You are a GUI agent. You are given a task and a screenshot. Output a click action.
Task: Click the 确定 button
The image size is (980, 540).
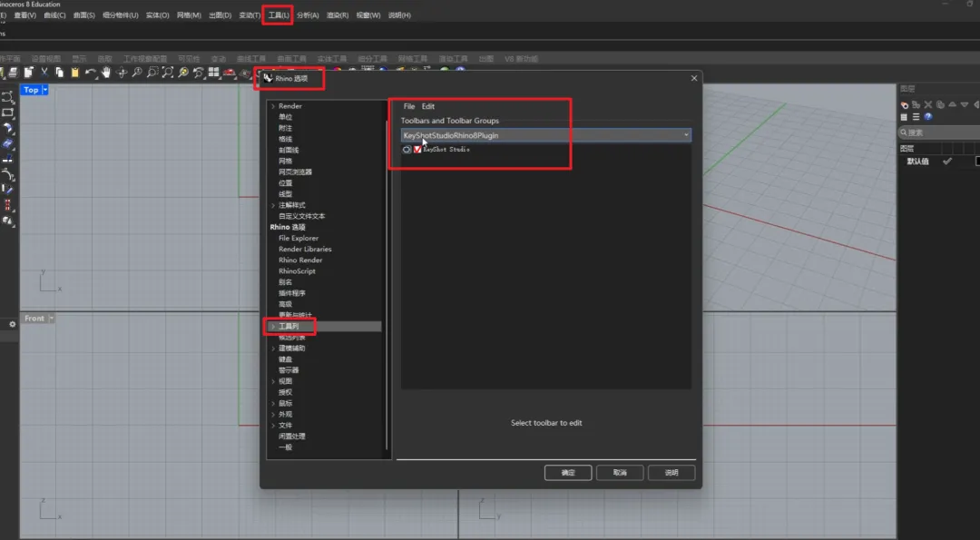point(568,473)
